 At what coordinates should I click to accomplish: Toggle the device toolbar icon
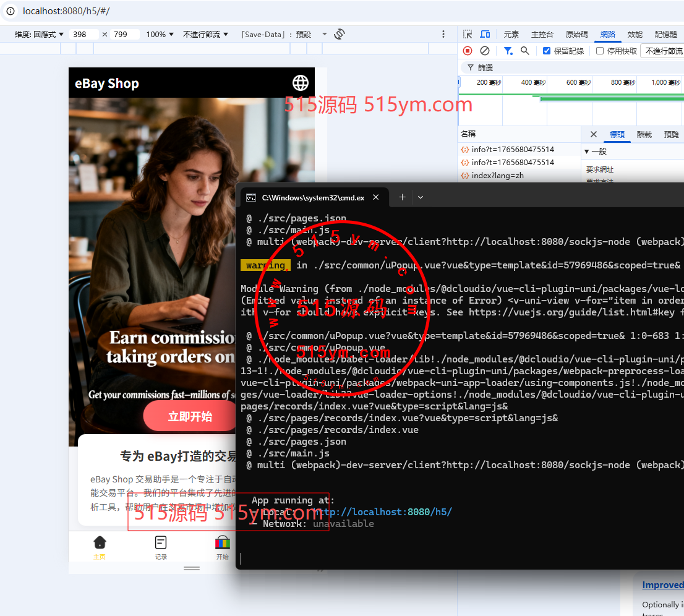tap(485, 34)
